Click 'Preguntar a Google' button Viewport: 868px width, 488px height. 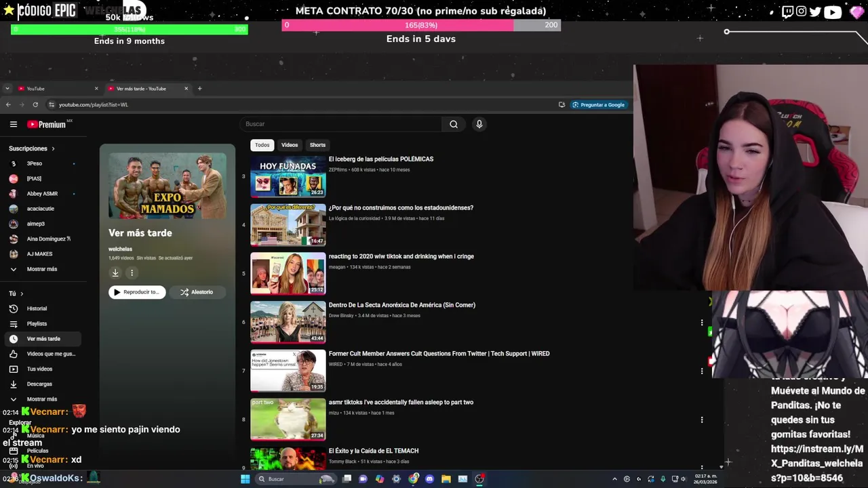[x=598, y=104]
